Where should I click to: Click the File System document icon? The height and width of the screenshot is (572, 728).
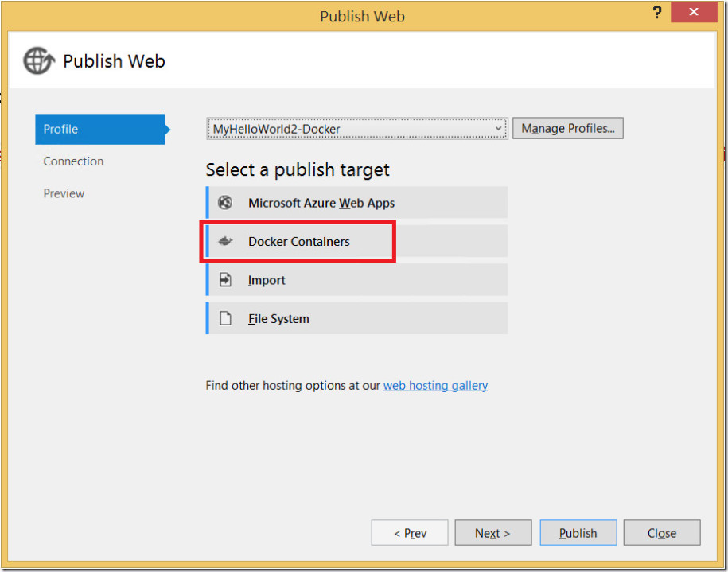point(224,318)
